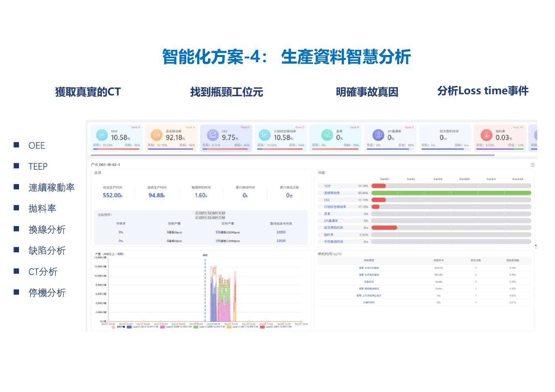The image size is (555, 392).
Task: Click the second 10.58% card icon
Action: [x=264, y=135]
